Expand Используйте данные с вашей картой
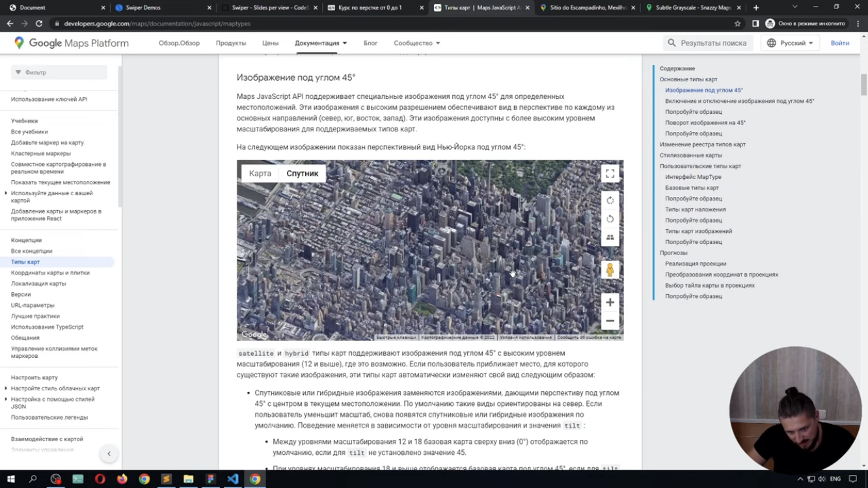868x488 pixels. (x=6, y=193)
